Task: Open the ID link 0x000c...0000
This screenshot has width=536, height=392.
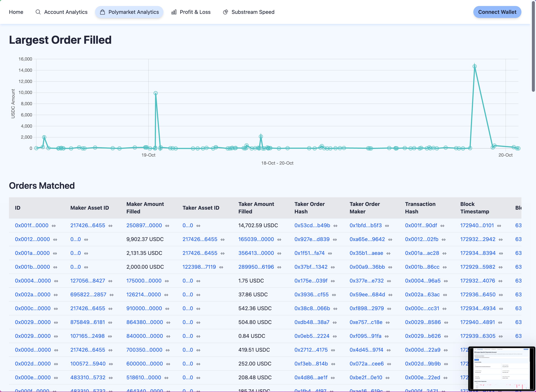Action: pyautogui.click(x=33, y=308)
